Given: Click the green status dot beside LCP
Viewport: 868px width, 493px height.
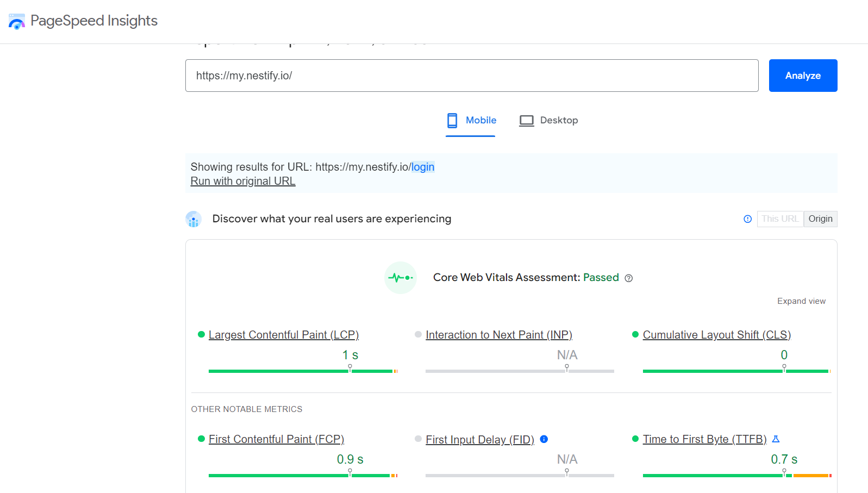Looking at the screenshot, I should [201, 334].
